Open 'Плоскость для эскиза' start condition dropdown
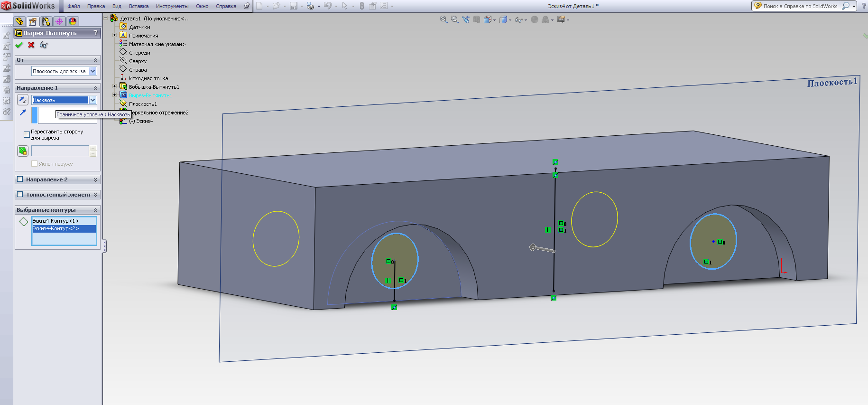868x405 pixels. click(x=93, y=71)
